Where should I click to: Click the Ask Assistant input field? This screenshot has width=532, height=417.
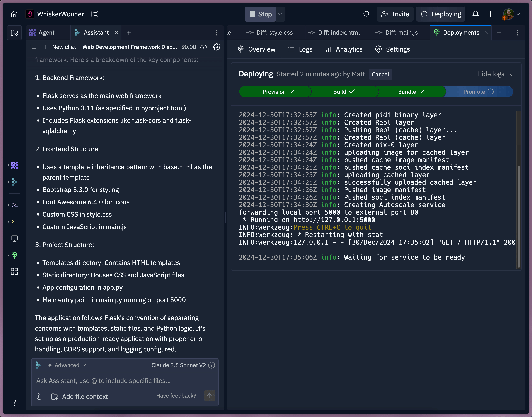tap(125, 381)
